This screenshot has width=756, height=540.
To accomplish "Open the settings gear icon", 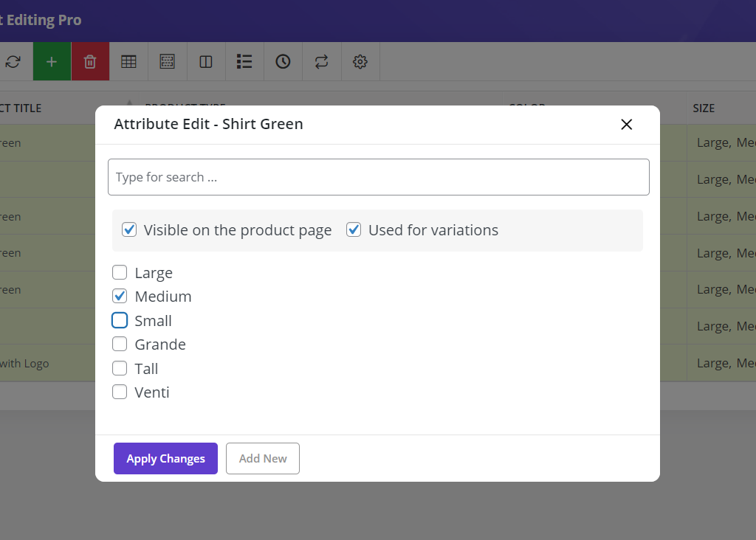I will (x=360, y=62).
